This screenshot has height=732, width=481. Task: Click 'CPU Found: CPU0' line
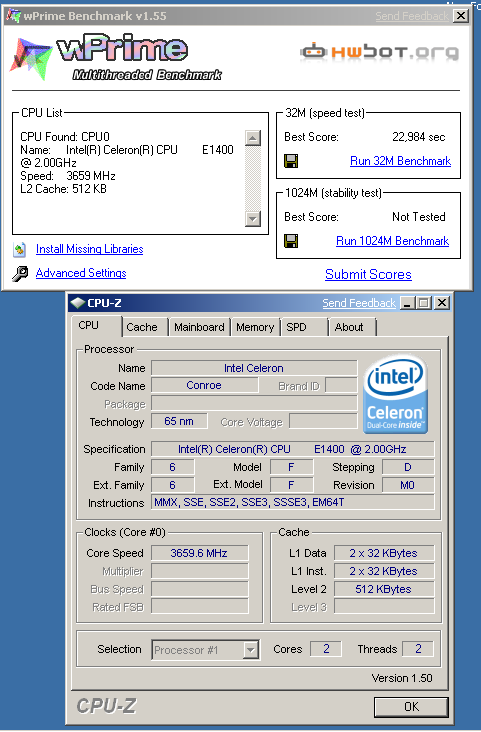coord(64,137)
